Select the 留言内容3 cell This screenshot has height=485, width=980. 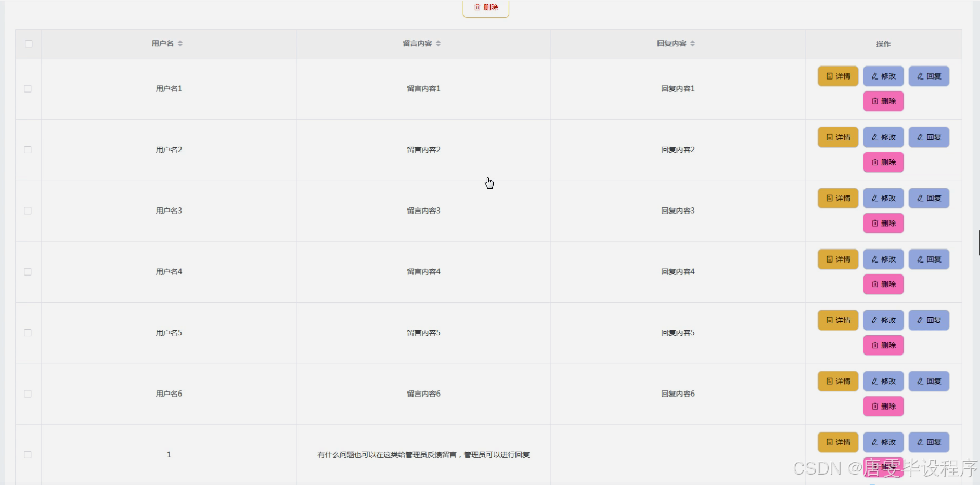(x=423, y=211)
